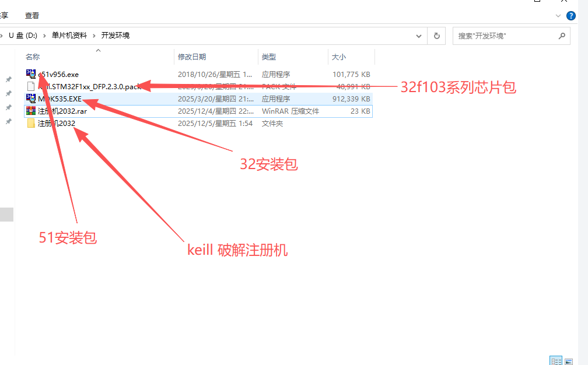
Task: Switch to large icons view layout
Action: pyautogui.click(x=569, y=362)
